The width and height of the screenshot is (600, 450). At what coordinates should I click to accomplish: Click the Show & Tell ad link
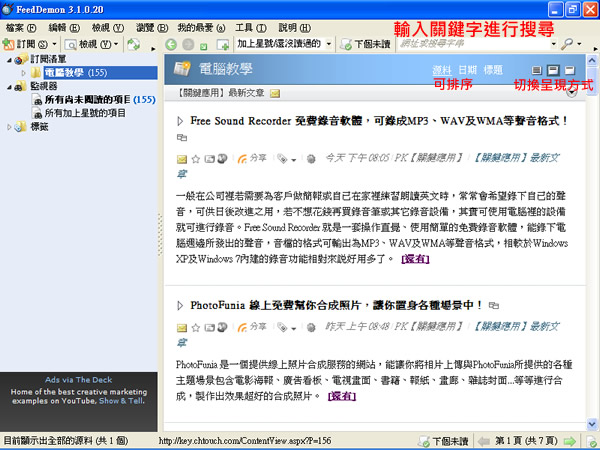121,401
